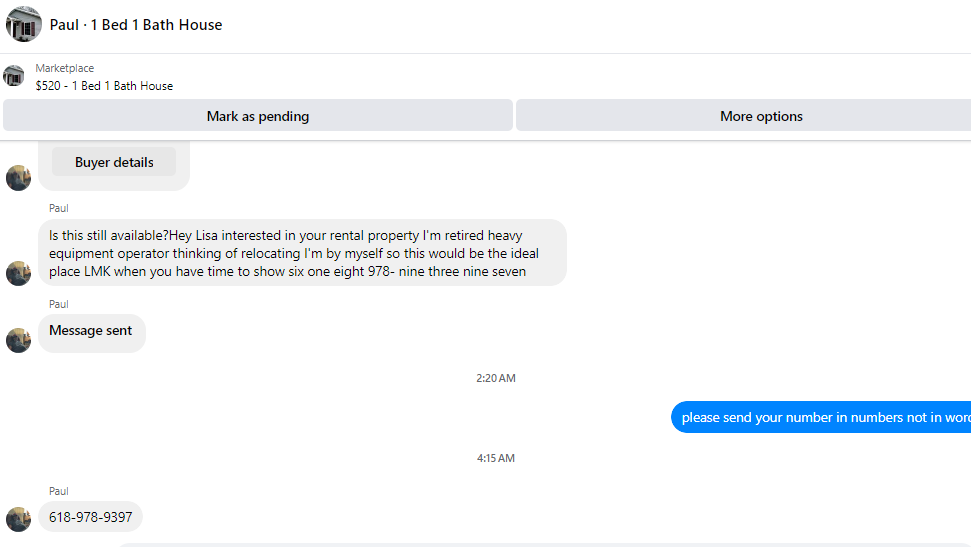Click the 'Paul · 1 Bed 1 Bath House' title
Screen dimensions: 971x547
tap(136, 25)
